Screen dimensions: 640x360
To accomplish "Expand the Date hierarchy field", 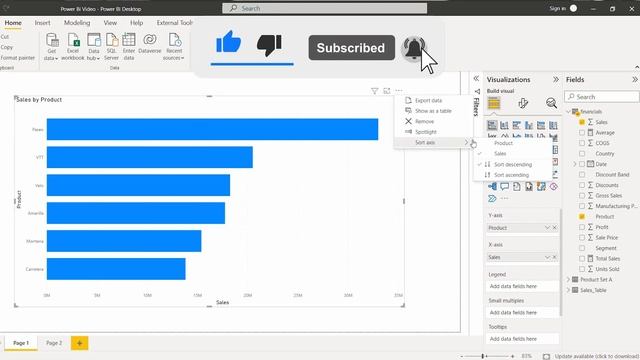I will 575,164.
